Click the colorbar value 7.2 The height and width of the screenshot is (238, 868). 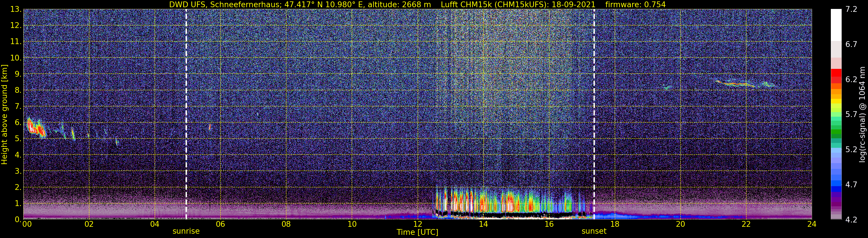[x=851, y=10]
